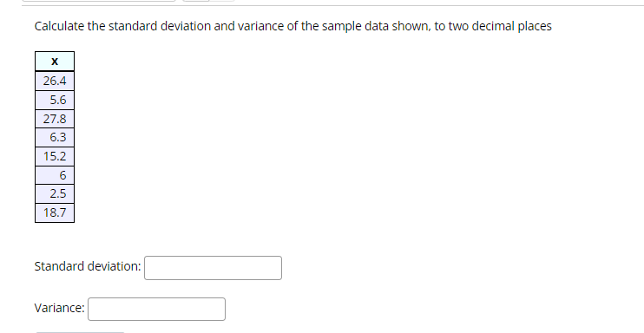The height and width of the screenshot is (333, 644).
Task: Click the last table cell 18.7
Action: tap(55, 212)
